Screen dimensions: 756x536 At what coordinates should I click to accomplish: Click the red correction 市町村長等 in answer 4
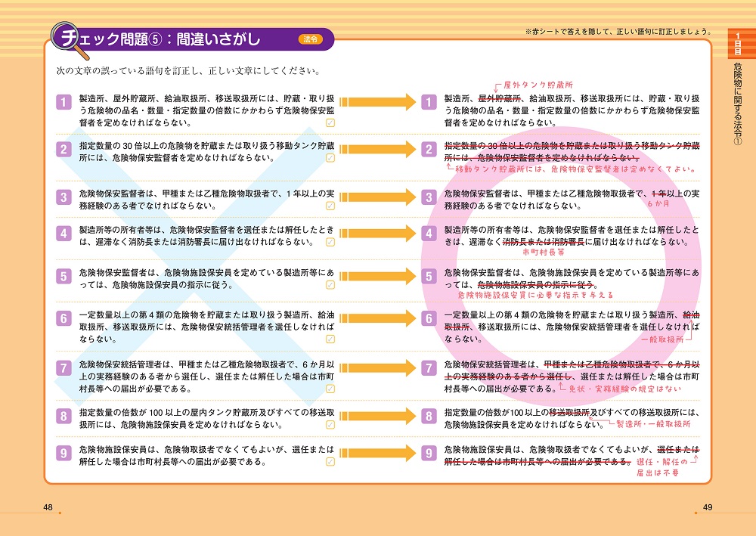pyautogui.click(x=544, y=252)
